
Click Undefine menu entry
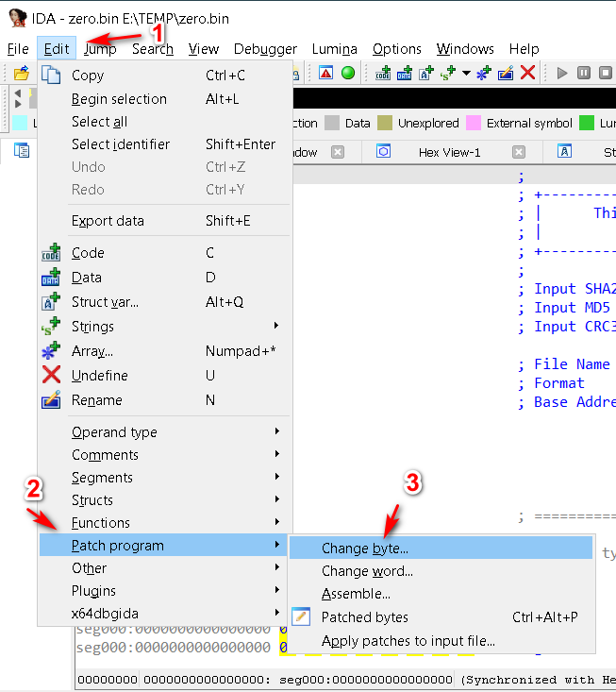(165, 376)
